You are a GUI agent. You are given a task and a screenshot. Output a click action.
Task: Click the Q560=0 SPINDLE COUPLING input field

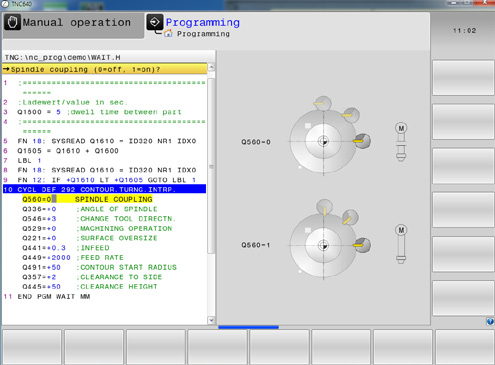[87, 199]
